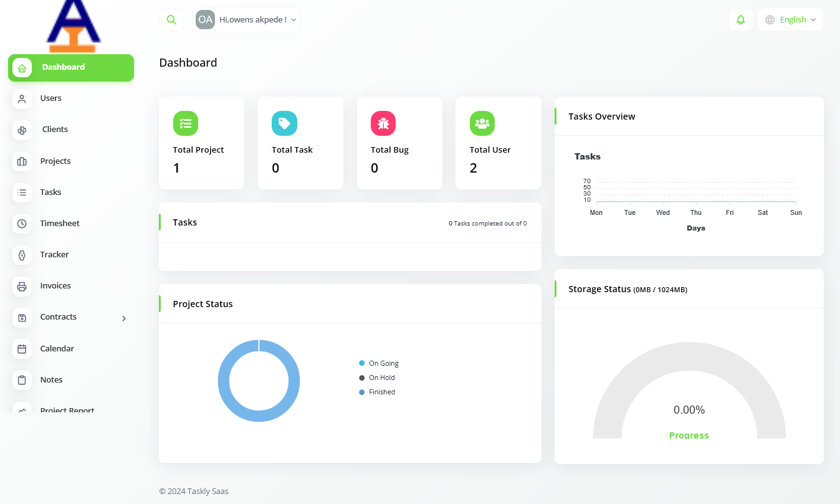Click the blue project status donut ring
Viewport: 840px width, 504px height.
click(x=223, y=381)
